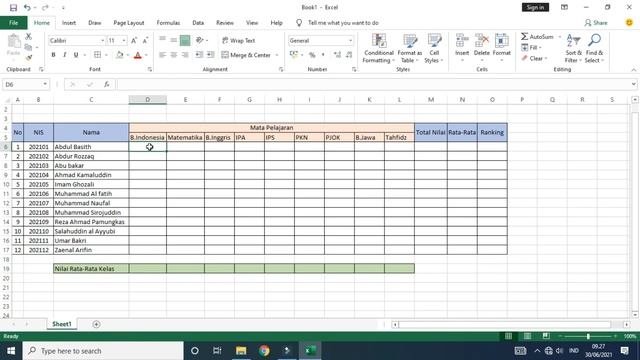Set top vertical alignment
The image size is (640, 360).
(162, 40)
